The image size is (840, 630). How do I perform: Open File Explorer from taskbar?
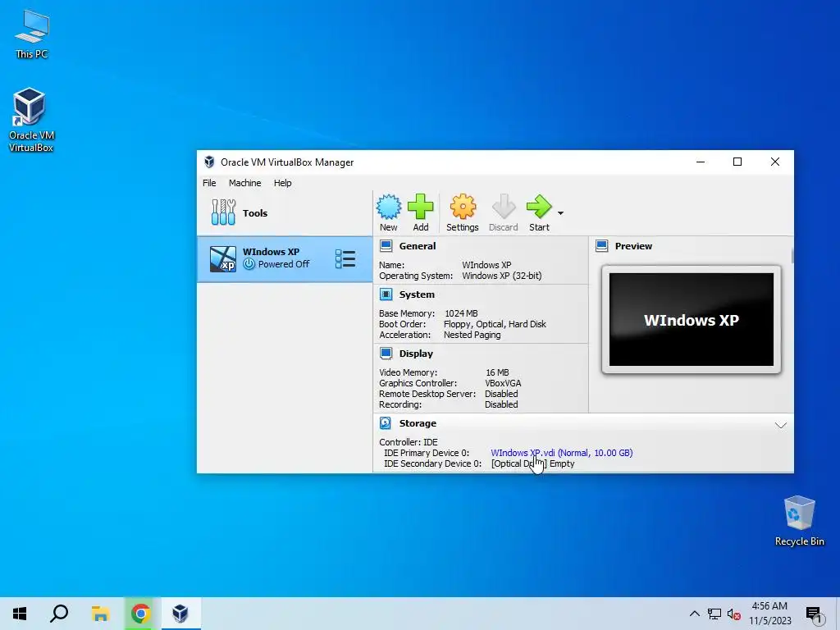pyautogui.click(x=100, y=614)
